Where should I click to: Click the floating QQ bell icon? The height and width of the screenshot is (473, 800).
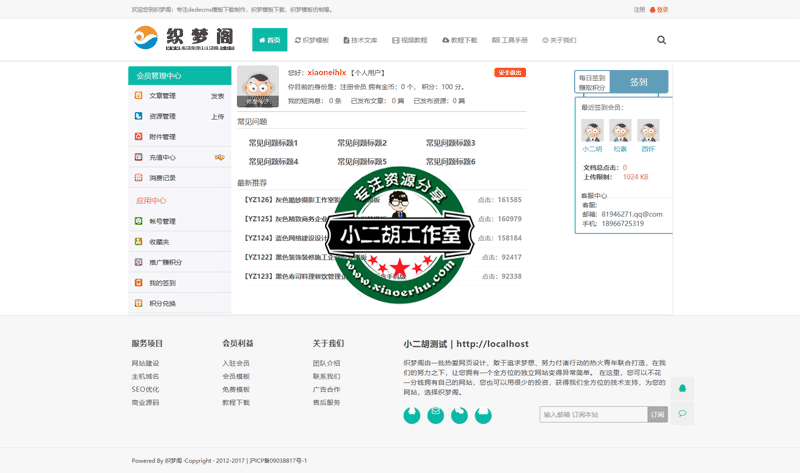pos(682,388)
